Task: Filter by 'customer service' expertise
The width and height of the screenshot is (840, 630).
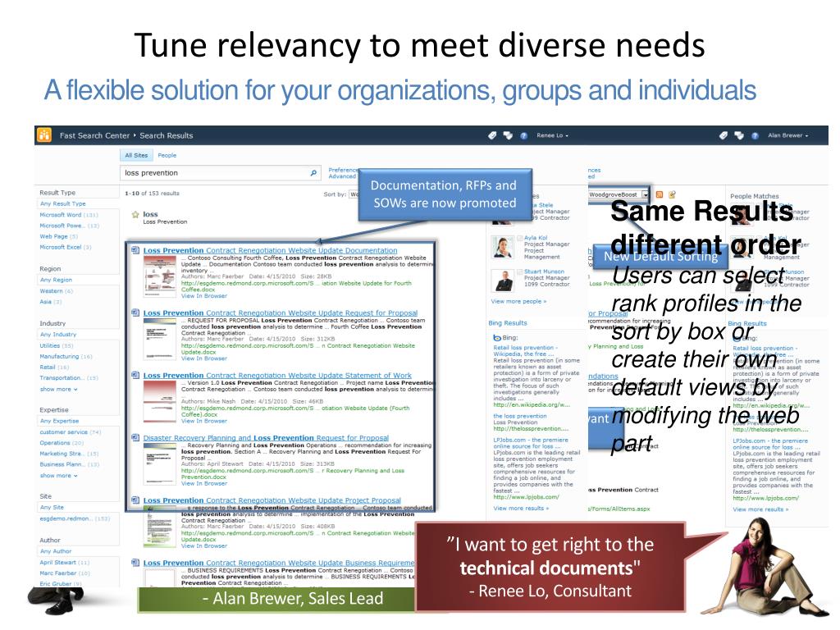Action: 71,431
